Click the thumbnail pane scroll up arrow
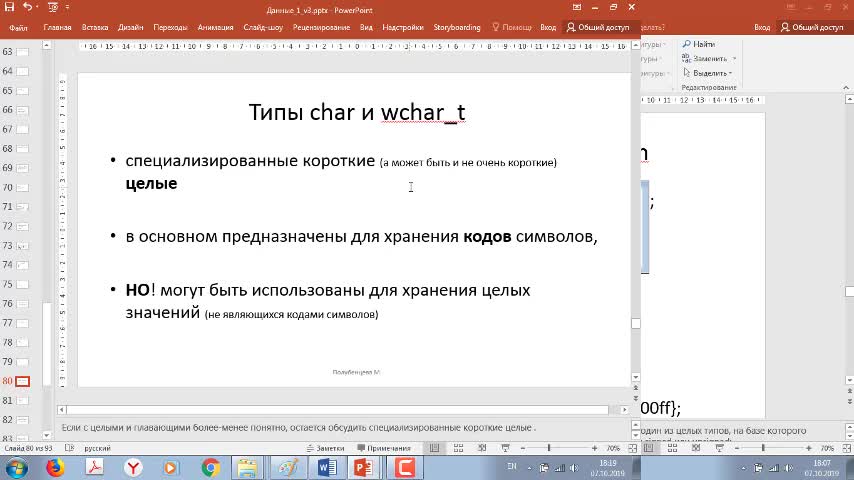 point(47,46)
